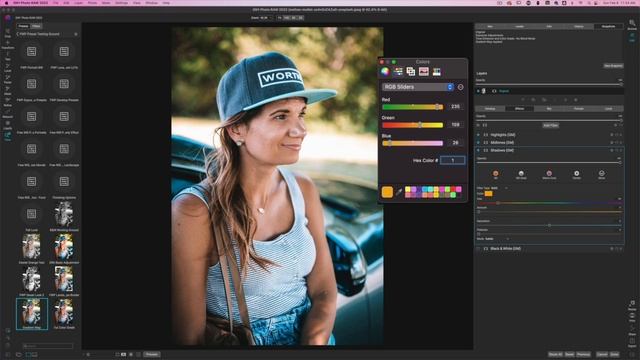Screen dimensions: 640x360
Task: Pick a color with the eyedropper in Colors window
Action: coord(399,192)
